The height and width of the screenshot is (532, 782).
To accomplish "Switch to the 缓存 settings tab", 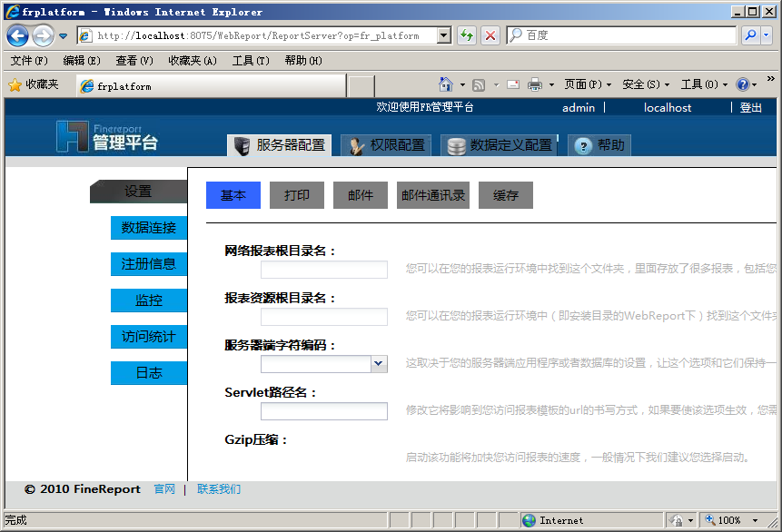I will click(506, 195).
